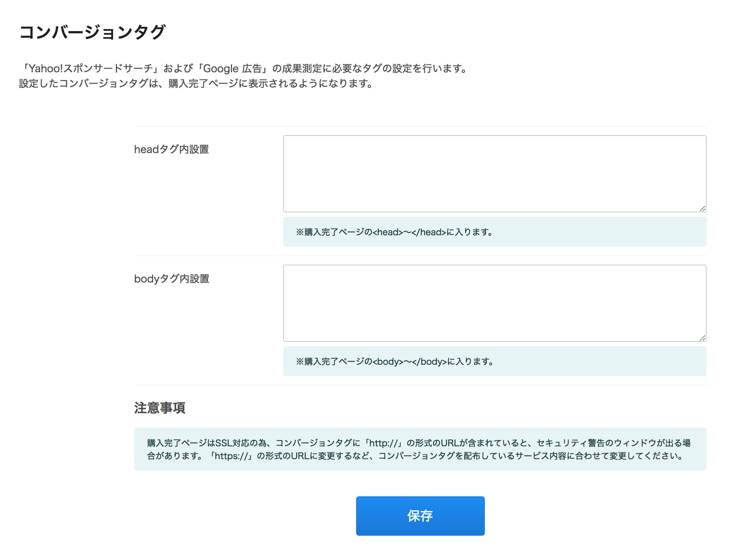Click the bodyタグ内設置 label

(172, 279)
